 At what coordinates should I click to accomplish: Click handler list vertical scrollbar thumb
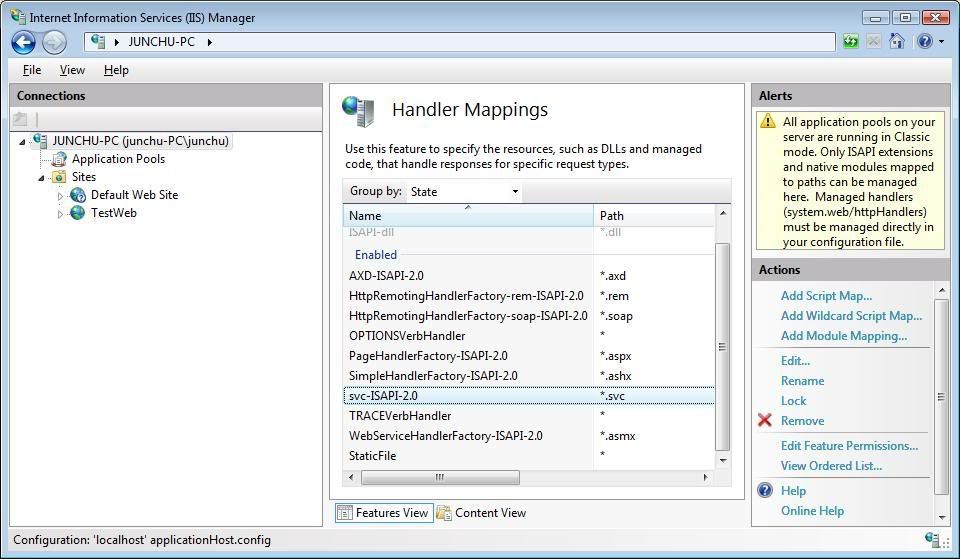click(x=722, y=347)
